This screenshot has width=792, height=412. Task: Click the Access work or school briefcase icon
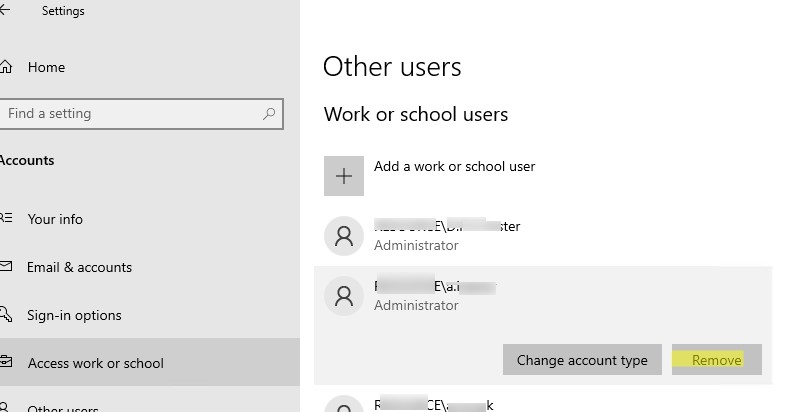(6, 362)
